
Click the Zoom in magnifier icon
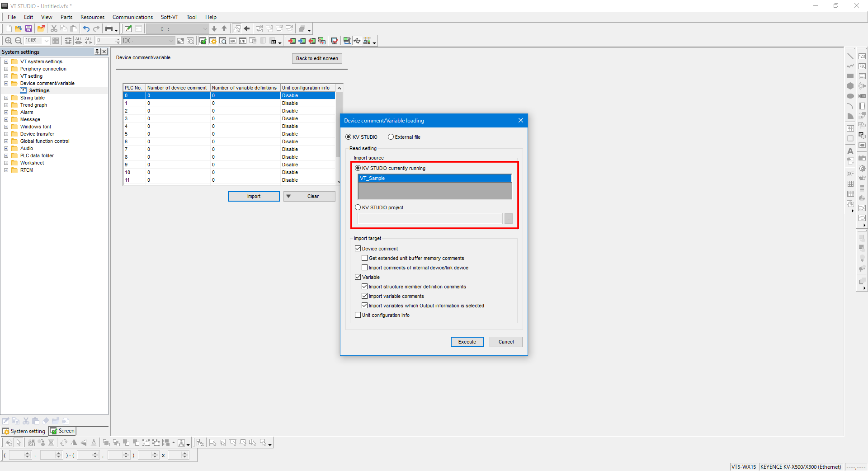point(8,41)
